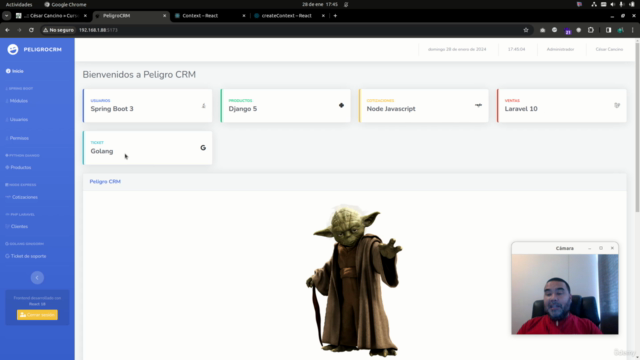Click the Google G icon in the Golang card
This screenshot has height=360, width=640.
(x=203, y=148)
